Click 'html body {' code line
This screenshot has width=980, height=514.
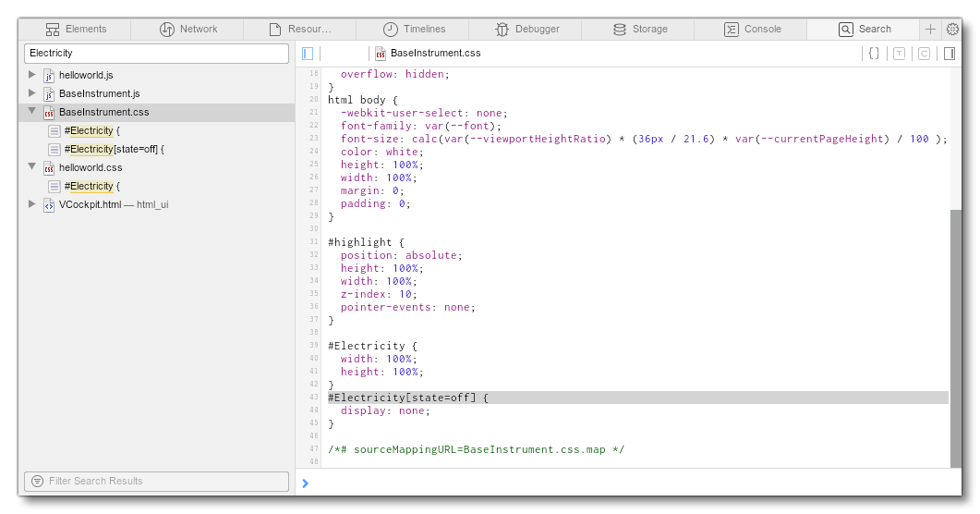tap(362, 100)
